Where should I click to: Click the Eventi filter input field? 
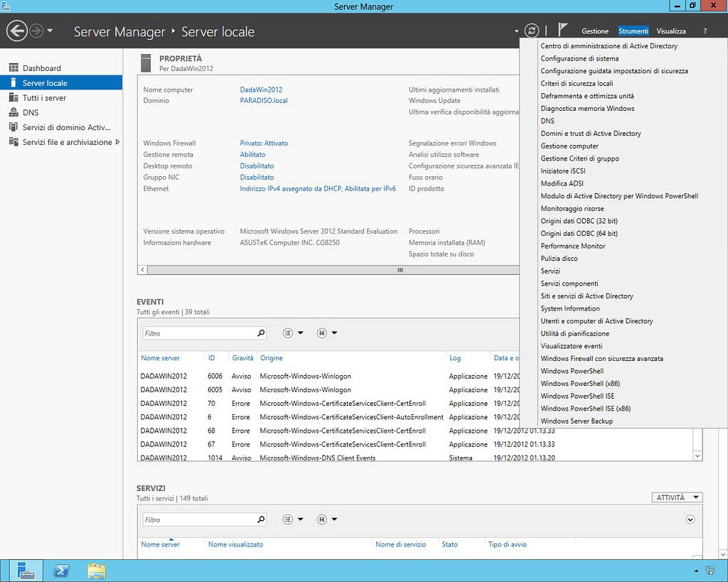pyautogui.click(x=199, y=333)
